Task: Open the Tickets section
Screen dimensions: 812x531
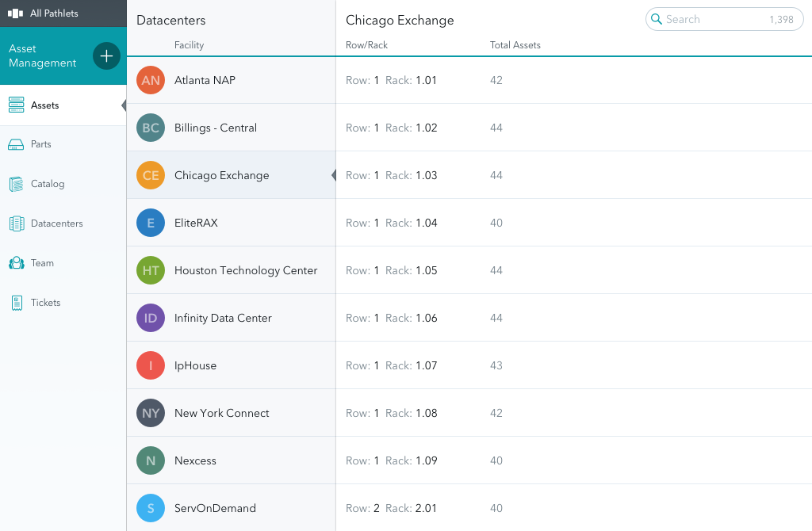Action: pyautogui.click(x=15, y=302)
